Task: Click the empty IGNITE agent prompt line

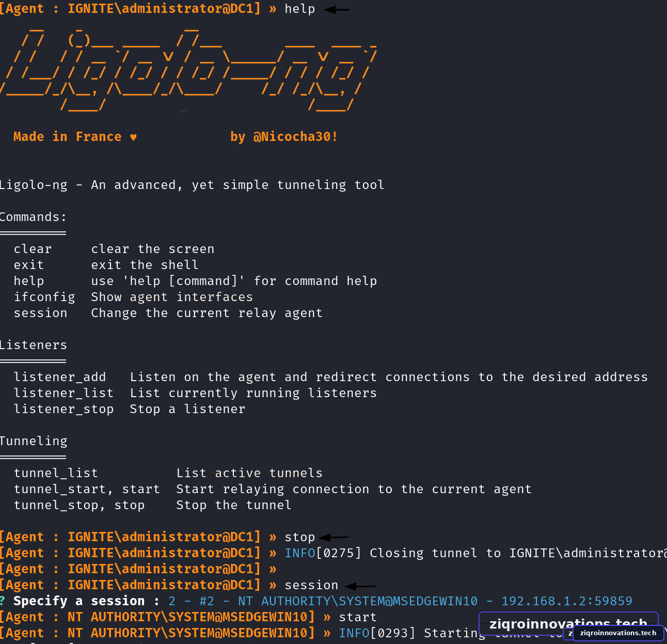Action: 138,569
